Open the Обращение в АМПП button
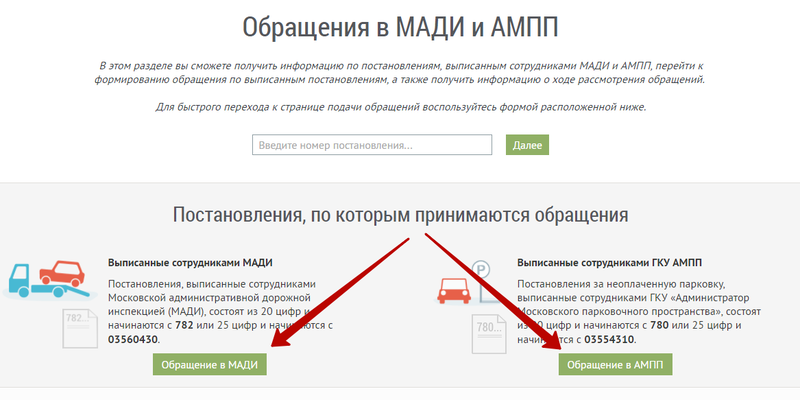800x400 pixels. pos(615,365)
